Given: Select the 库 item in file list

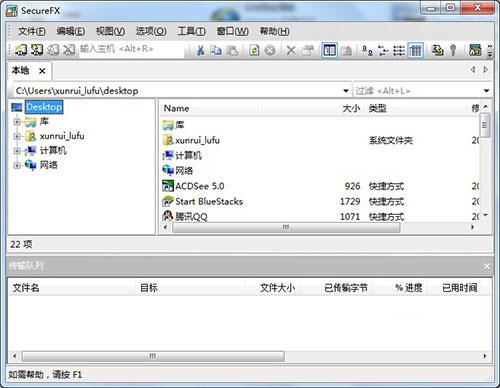Looking at the screenshot, I should coord(179,125).
